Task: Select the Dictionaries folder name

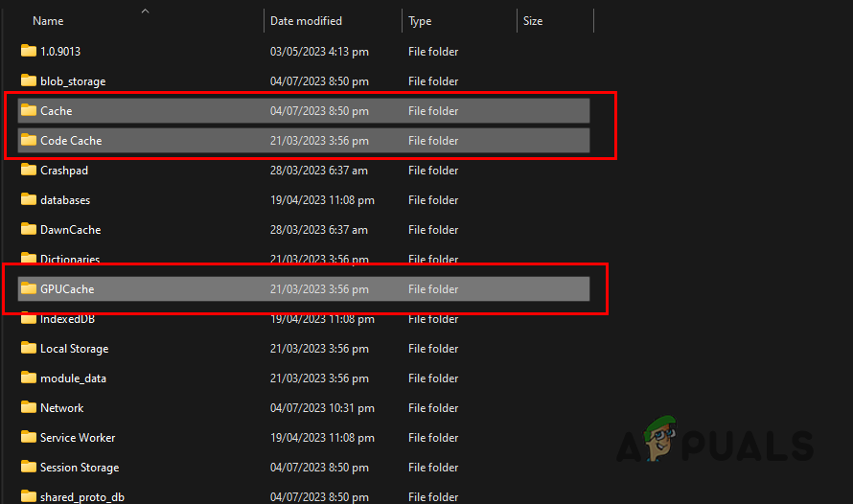Action: [70, 259]
